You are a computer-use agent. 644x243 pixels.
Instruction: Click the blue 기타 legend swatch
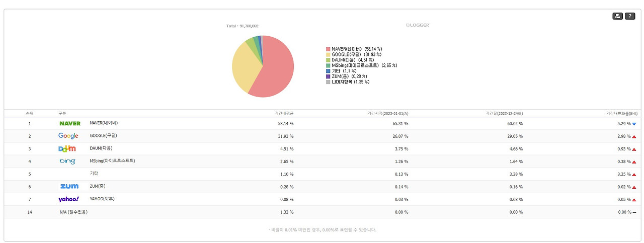[x=328, y=71]
